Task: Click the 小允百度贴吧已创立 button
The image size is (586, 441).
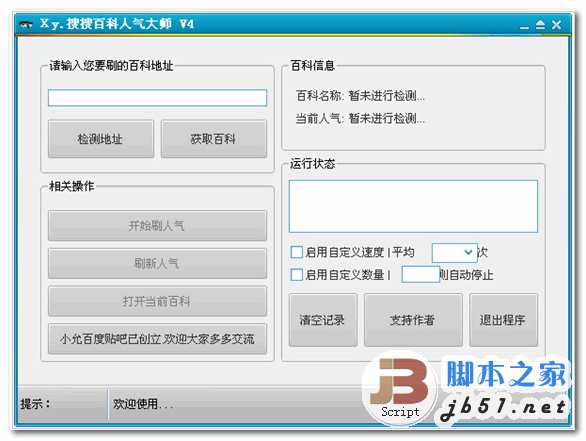Action: (x=157, y=339)
